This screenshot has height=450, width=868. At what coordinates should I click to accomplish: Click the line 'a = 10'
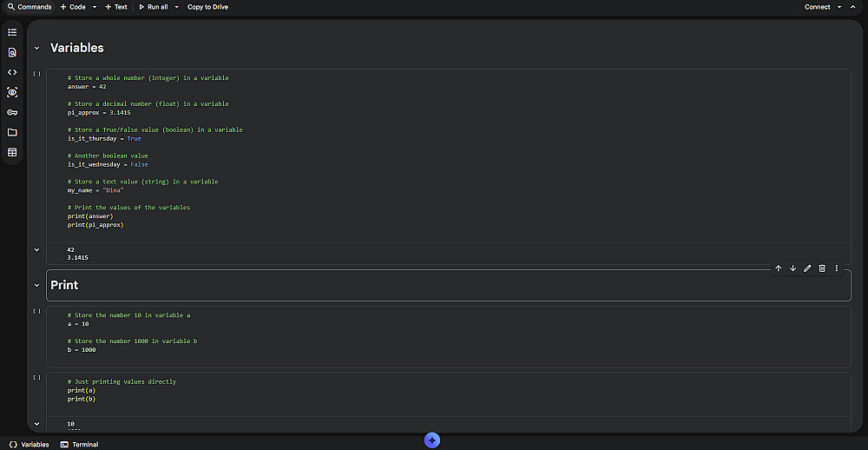click(78, 324)
